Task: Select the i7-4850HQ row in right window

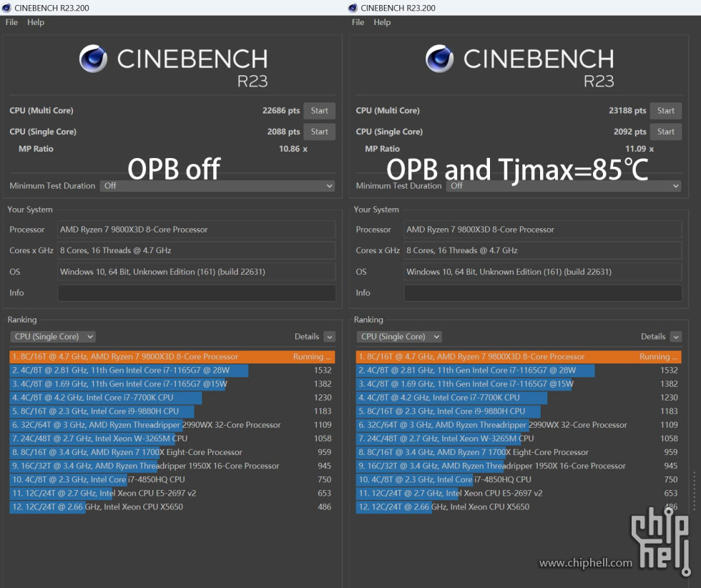Action: click(519, 479)
